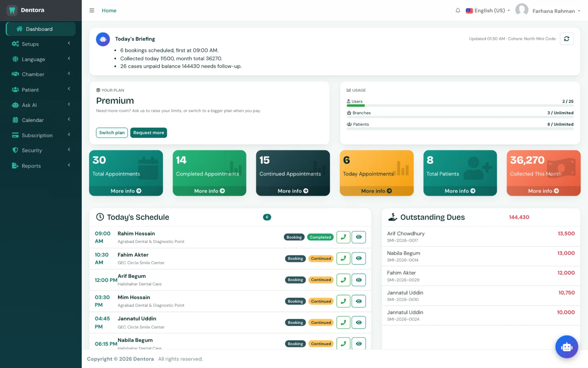Screen dimensions: 588x368
Task: Call Fahim Akter via phone icon
Action: coord(343,258)
